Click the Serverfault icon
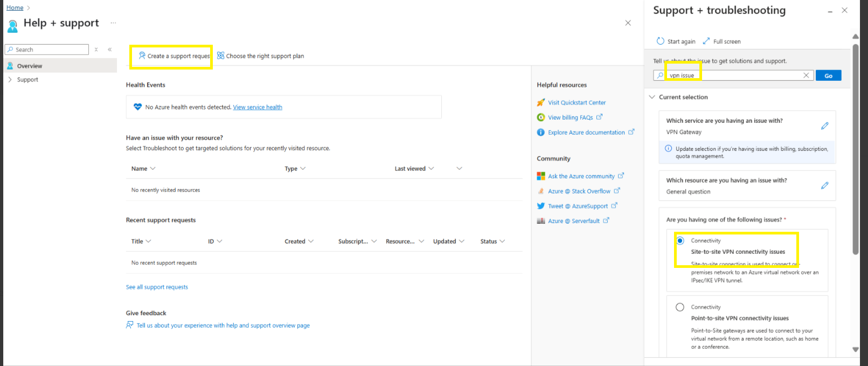Viewport: 868px width, 366px height. [x=541, y=221]
